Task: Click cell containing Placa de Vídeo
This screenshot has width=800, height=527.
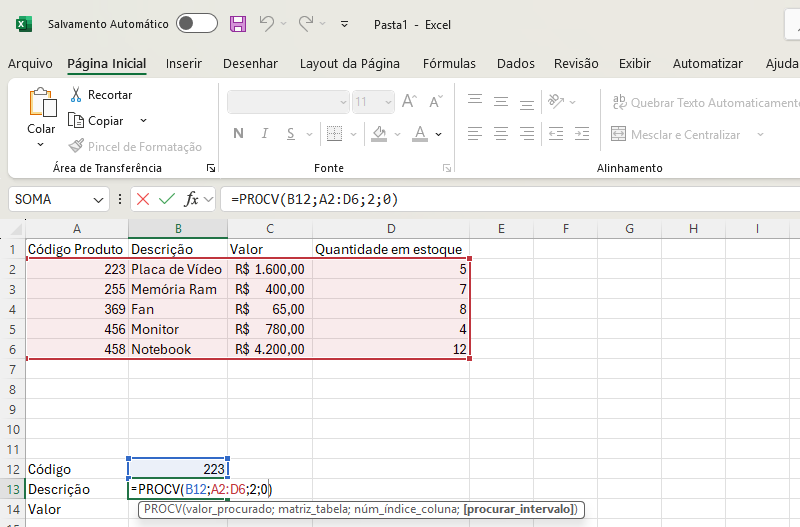Action: [178, 269]
